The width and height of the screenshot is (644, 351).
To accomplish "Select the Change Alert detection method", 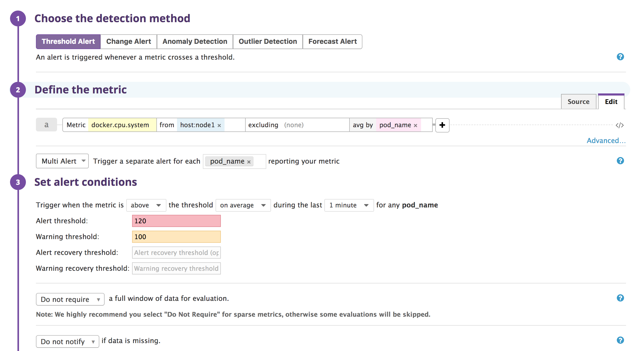I will pyautogui.click(x=129, y=41).
